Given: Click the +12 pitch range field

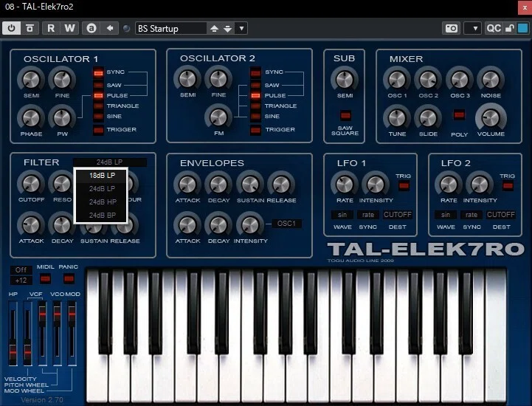Looking at the screenshot, I should tap(21, 281).
